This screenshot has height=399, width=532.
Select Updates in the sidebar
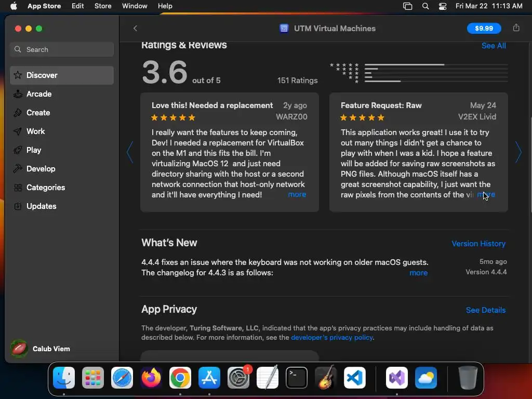click(62, 206)
